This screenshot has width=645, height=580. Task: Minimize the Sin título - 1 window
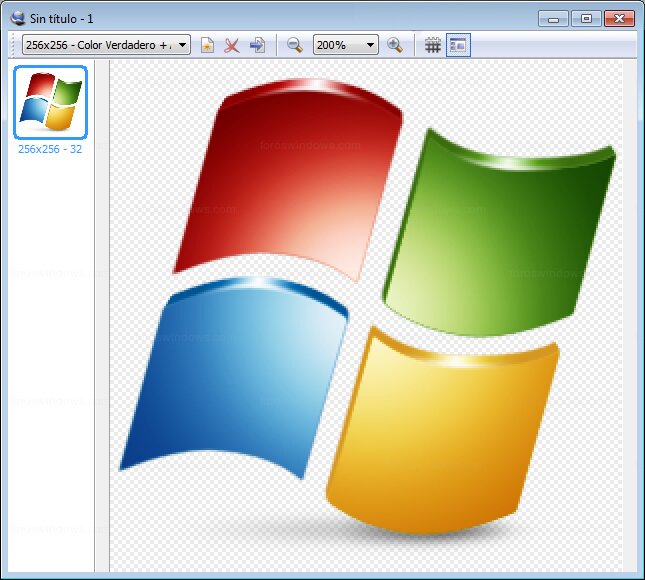tap(553, 19)
